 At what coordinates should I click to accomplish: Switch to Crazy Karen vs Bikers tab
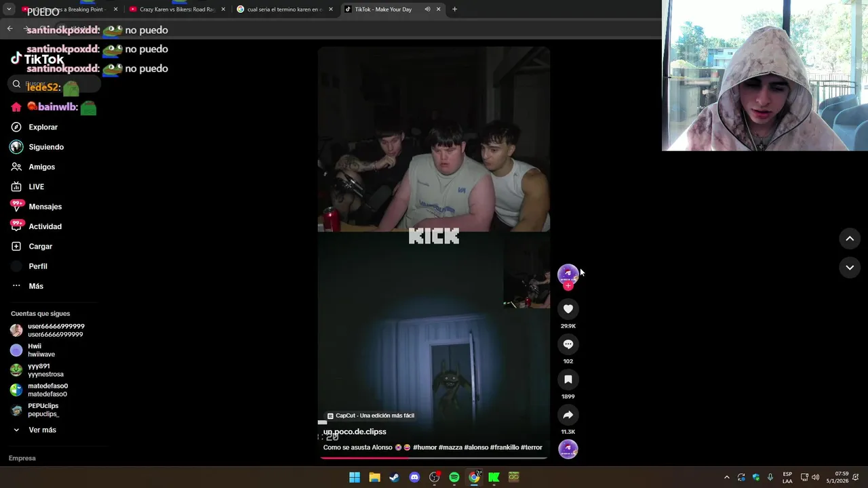tap(178, 9)
